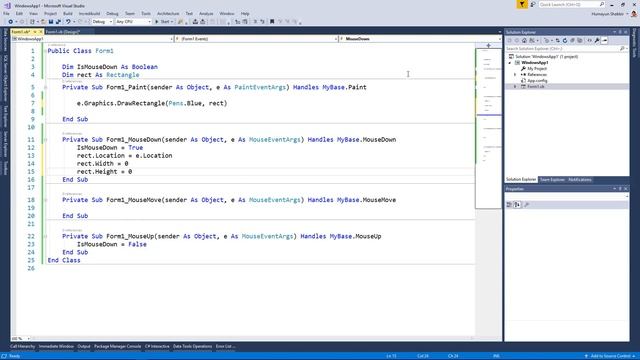Open the File menu
Viewport: 640px width, 360px height.
pyautogui.click(x=6, y=13)
